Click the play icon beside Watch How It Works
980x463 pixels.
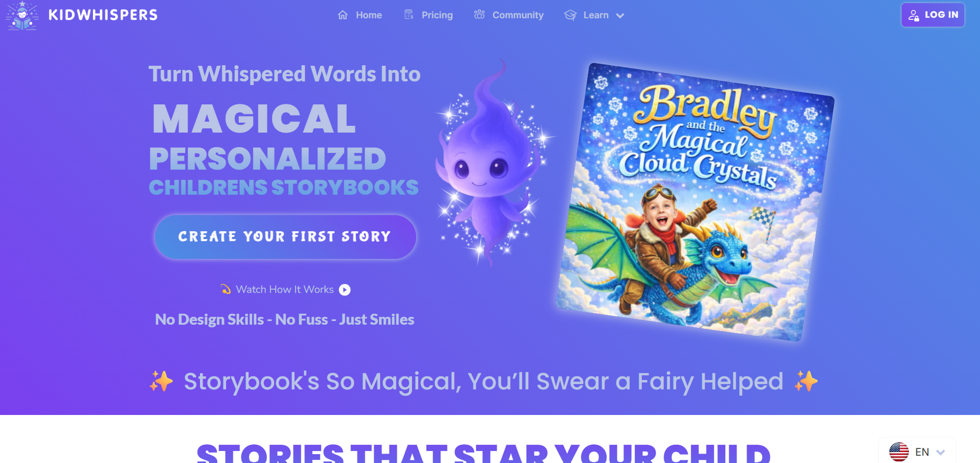[x=345, y=290]
